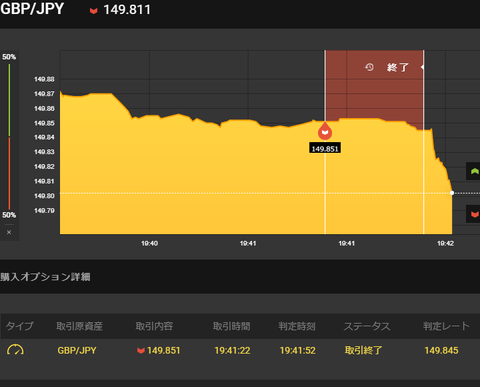
Task: Click the red entry point marker on chart
Action: 325,131
